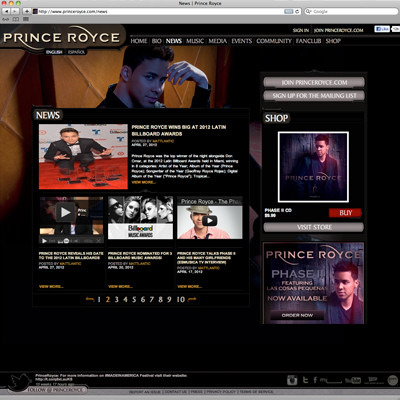Click SIGN UP FOR THE MAILING LIST button
This screenshot has height=400, width=400.
point(314,96)
